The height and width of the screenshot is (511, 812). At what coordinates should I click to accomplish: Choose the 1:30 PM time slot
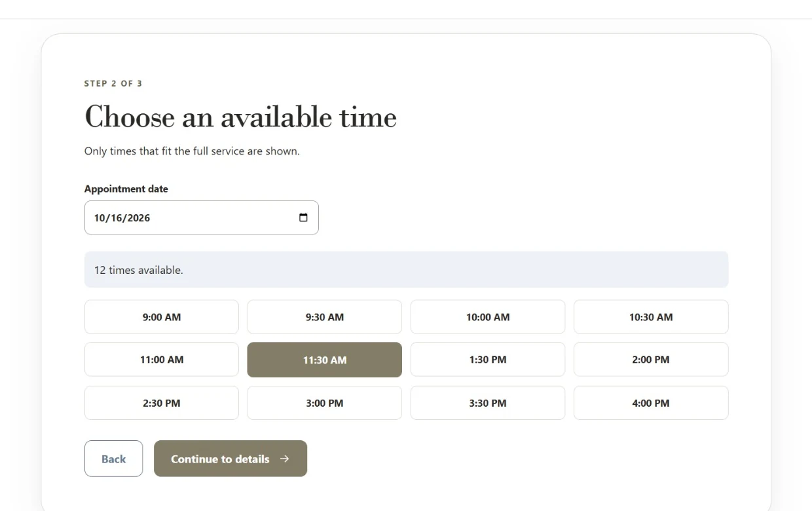(x=488, y=360)
